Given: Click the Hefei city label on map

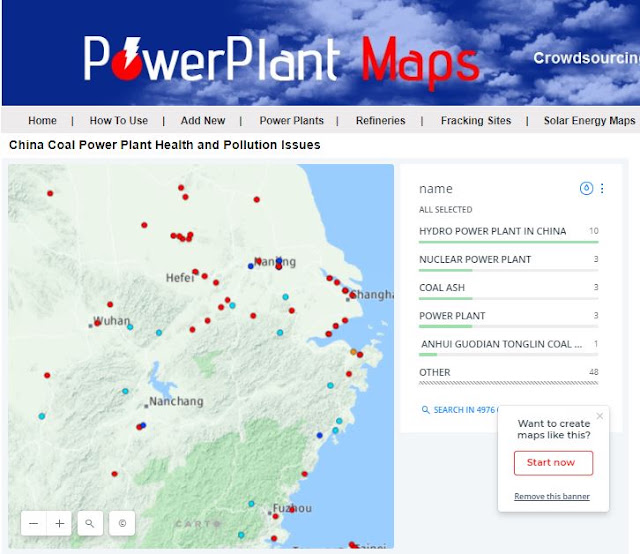Looking at the screenshot, I should 180,278.
